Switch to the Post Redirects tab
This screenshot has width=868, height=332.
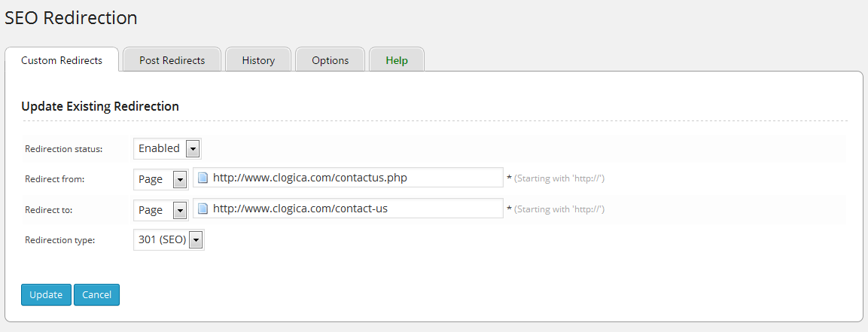[x=172, y=60]
